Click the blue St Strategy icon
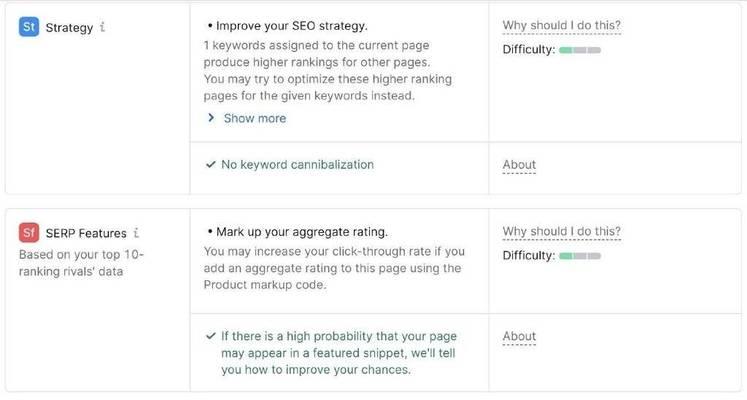 (x=29, y=27)
